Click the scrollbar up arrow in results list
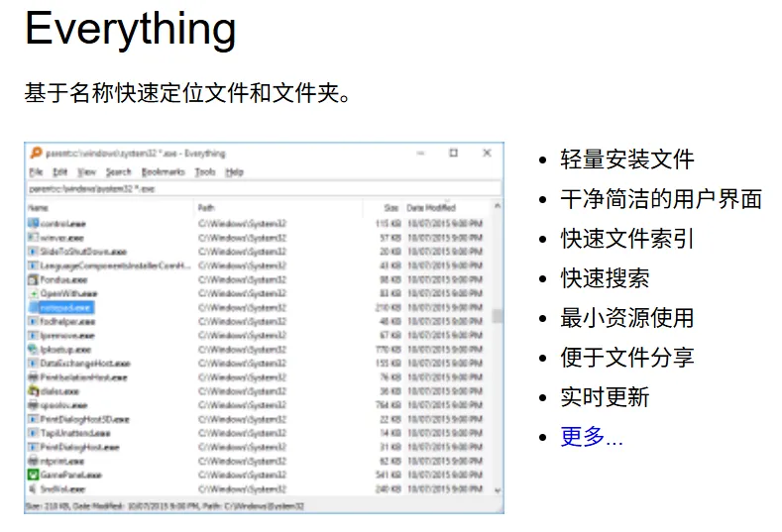This screenshot has height=532, width=782. click(498, 205)
